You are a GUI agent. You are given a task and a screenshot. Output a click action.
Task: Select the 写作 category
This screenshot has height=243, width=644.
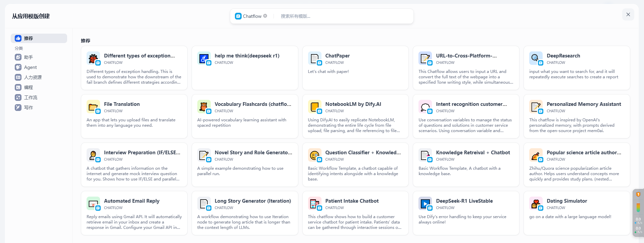coord(39,108)
